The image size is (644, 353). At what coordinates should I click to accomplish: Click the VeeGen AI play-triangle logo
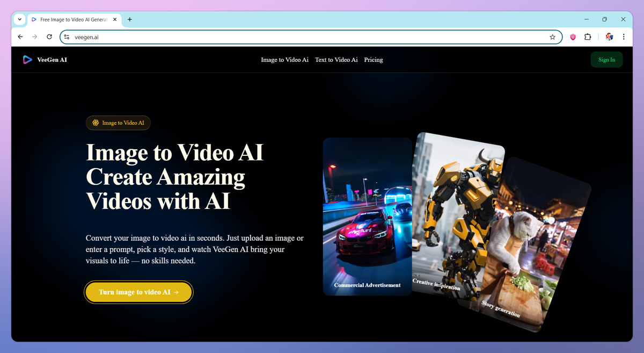point(27,60)
